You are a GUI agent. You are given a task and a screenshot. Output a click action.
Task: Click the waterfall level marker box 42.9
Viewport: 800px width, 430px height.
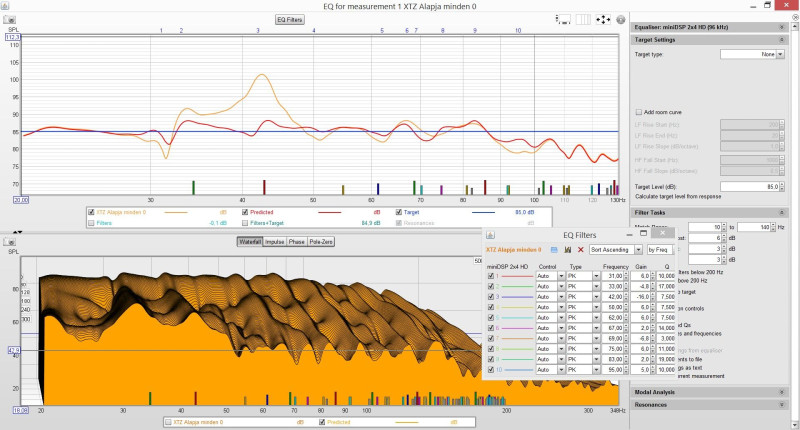pos(14,350)
